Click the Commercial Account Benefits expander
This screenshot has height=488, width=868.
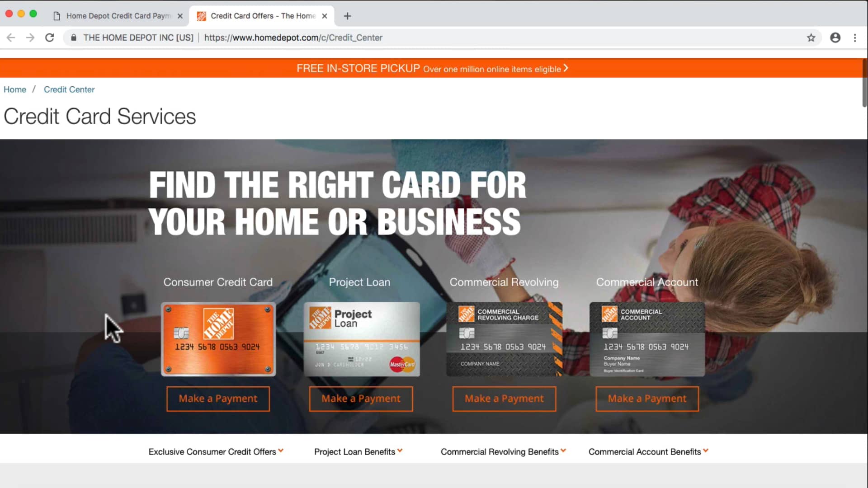(x=647, y=452)
